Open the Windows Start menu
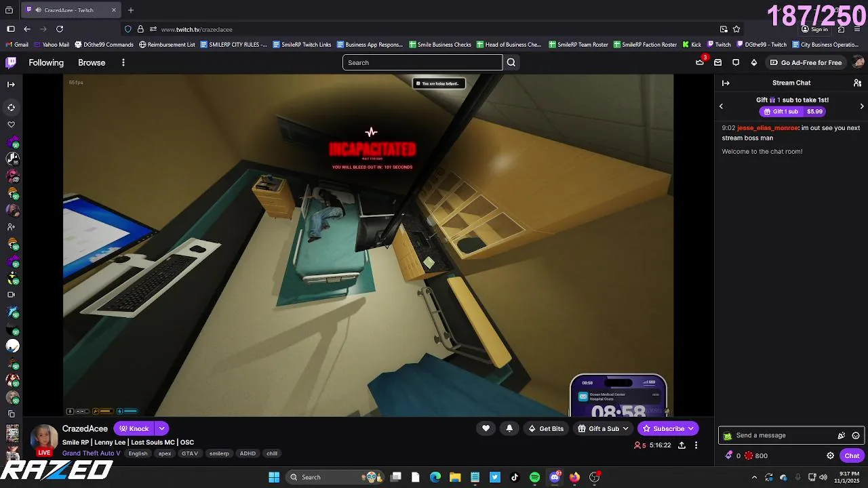 pos(274,477)
